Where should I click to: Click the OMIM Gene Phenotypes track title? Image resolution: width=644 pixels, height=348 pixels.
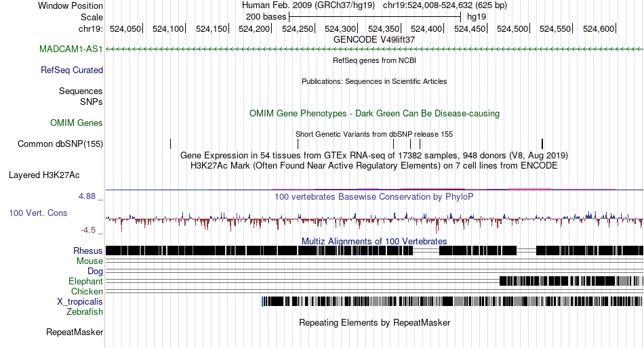click(375, 113)
